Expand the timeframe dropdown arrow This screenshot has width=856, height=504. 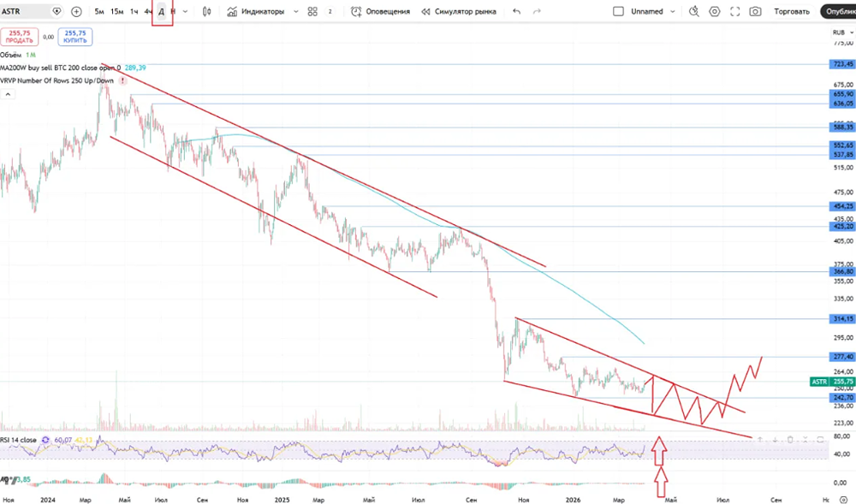(x=187, y=11)
